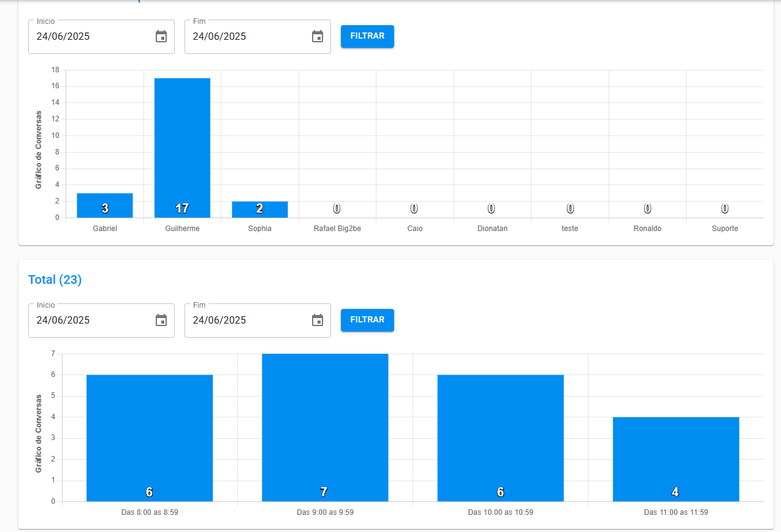781x532 pixels.
Task: Select Gabriel's bar showing 3 conversations
Action: (105, 205)
